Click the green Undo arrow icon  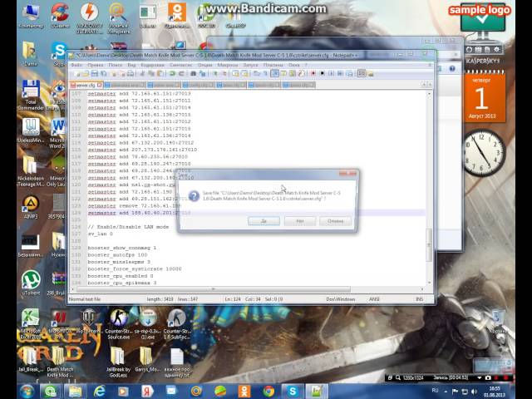(172, 74)
